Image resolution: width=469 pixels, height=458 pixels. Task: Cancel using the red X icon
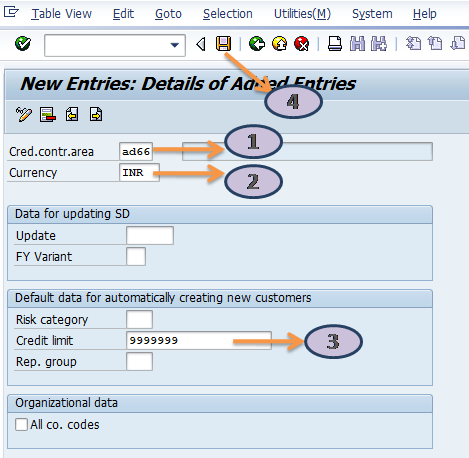tap(302, 44)
